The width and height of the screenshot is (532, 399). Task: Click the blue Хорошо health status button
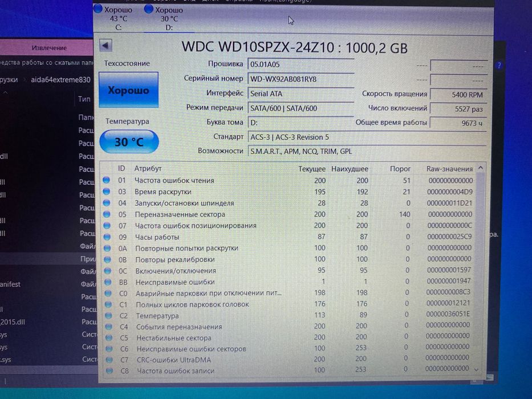click(129, 90)
